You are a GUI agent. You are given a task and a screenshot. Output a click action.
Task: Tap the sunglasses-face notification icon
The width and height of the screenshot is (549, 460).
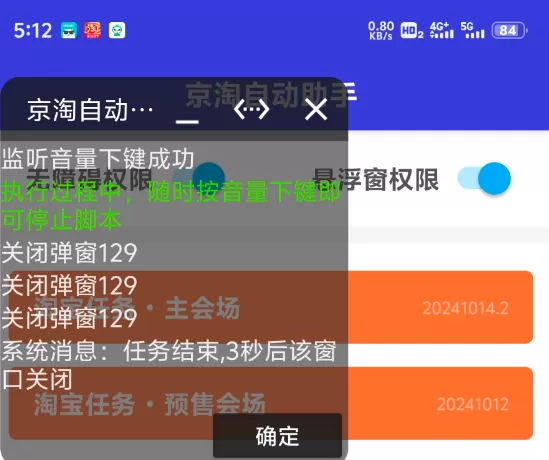(x=69, y=30)
